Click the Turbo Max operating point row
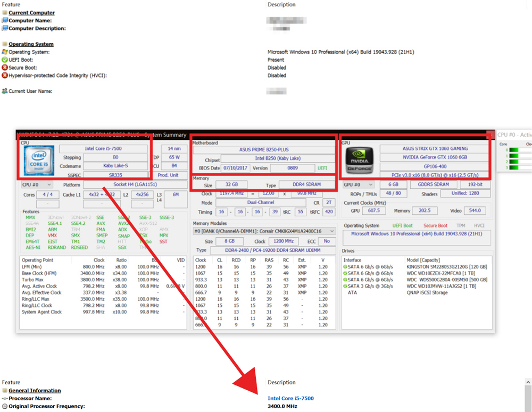 [103, 280]
